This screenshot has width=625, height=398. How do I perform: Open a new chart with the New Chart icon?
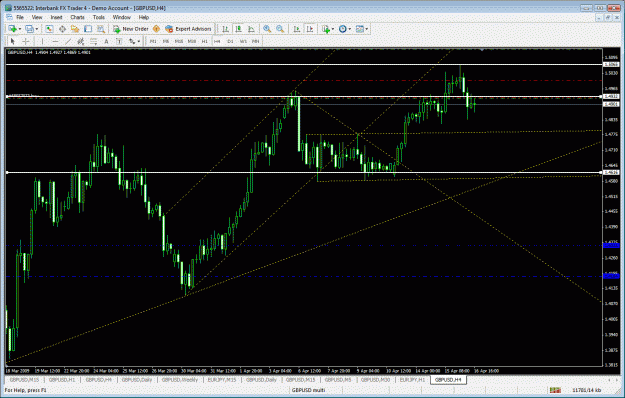pyautogui.click(x=12, y=29)
